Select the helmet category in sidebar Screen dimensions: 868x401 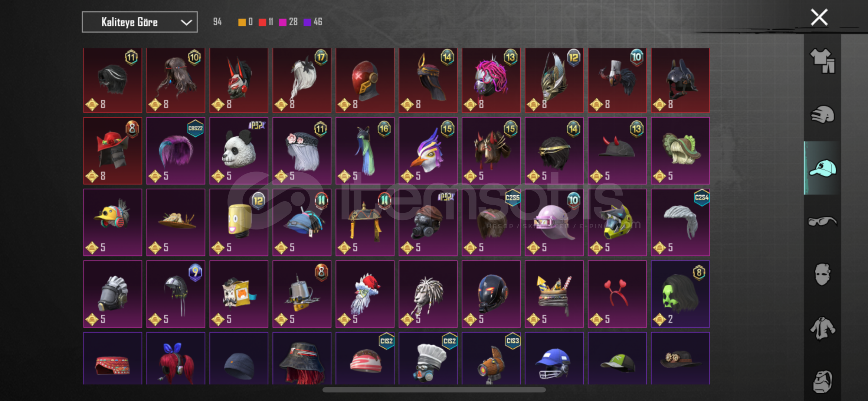(x=822, y=114)
